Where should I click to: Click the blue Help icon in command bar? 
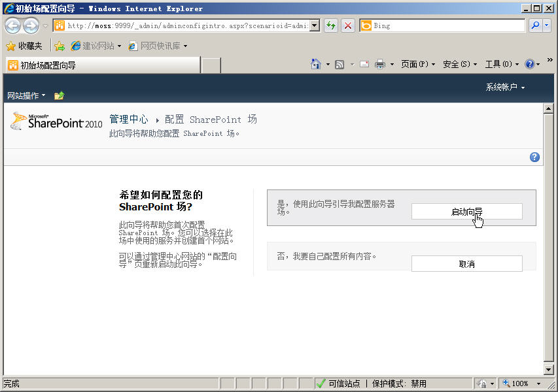click(x=530, y=64)
